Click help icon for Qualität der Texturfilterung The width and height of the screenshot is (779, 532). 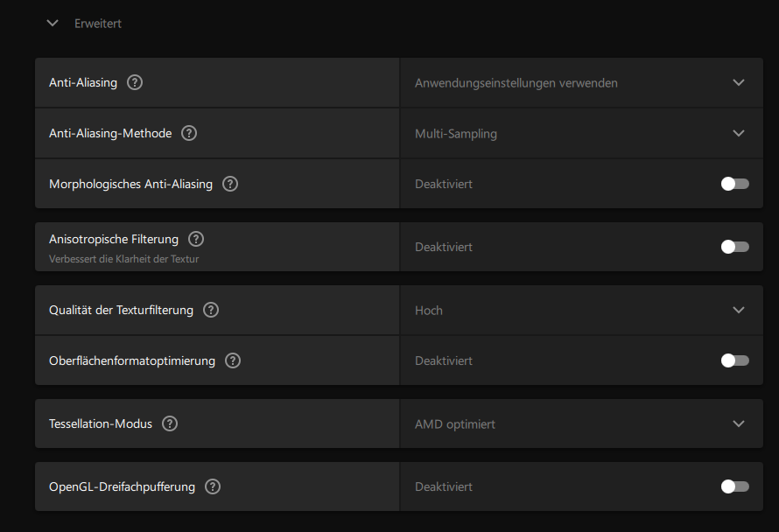[x=211, y=310]
